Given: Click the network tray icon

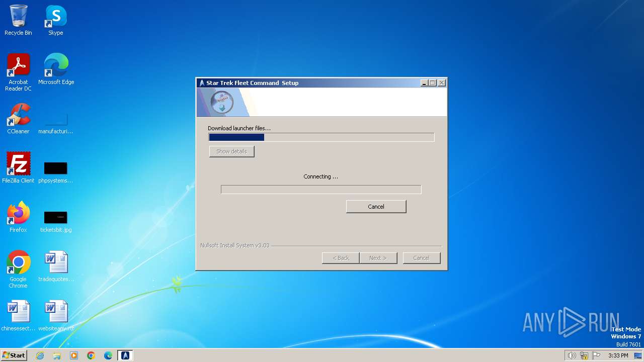Looking at the screenshot, I should pos(584,355).
